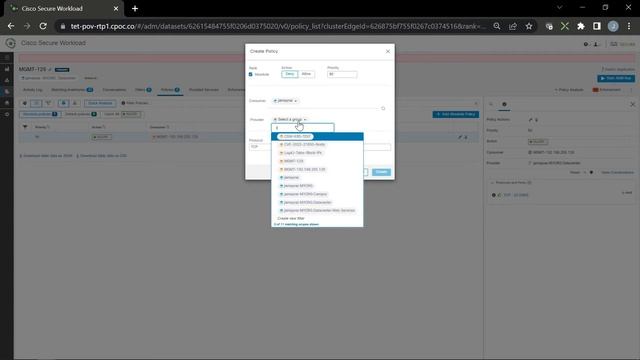Image resolution: width=640 pixels, height=360 pixels.
Task: Open the Provided Services tab
Action: pos(204,90)
